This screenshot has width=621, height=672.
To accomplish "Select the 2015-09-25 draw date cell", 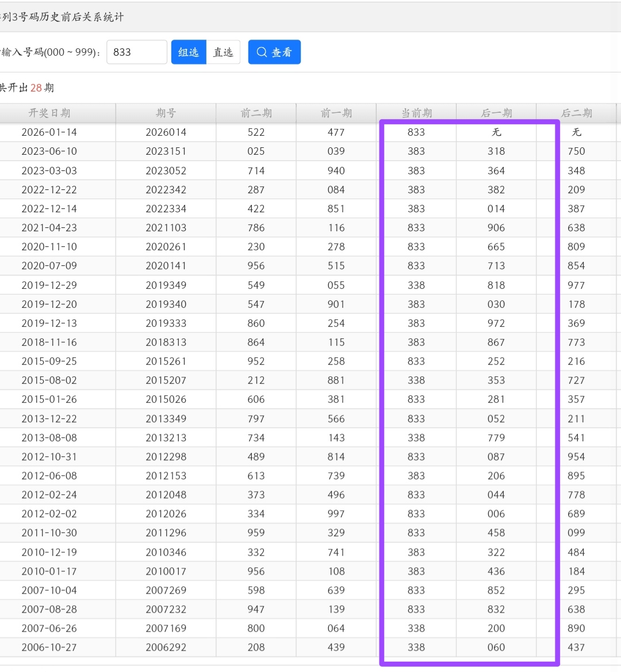I will point(49,361).
